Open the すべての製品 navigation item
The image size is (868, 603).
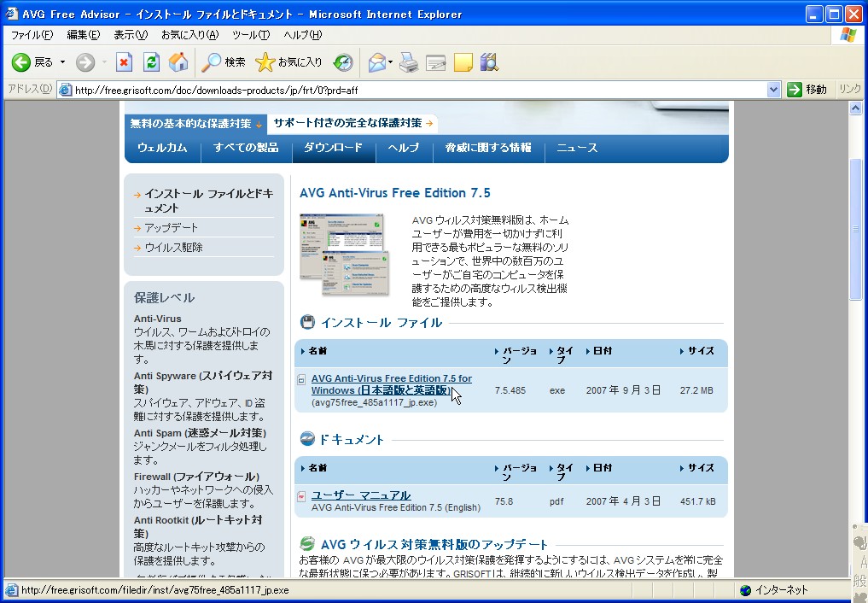246,148
